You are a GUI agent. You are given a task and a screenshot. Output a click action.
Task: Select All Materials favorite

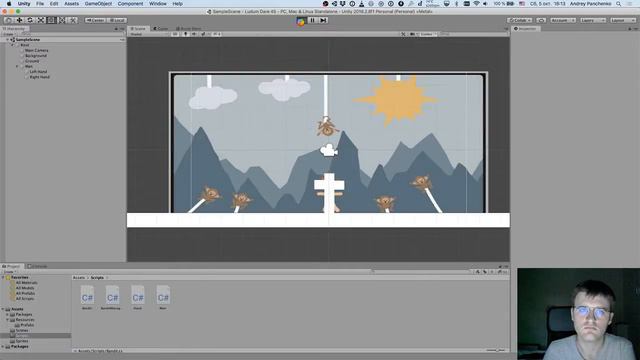[26, 282]
